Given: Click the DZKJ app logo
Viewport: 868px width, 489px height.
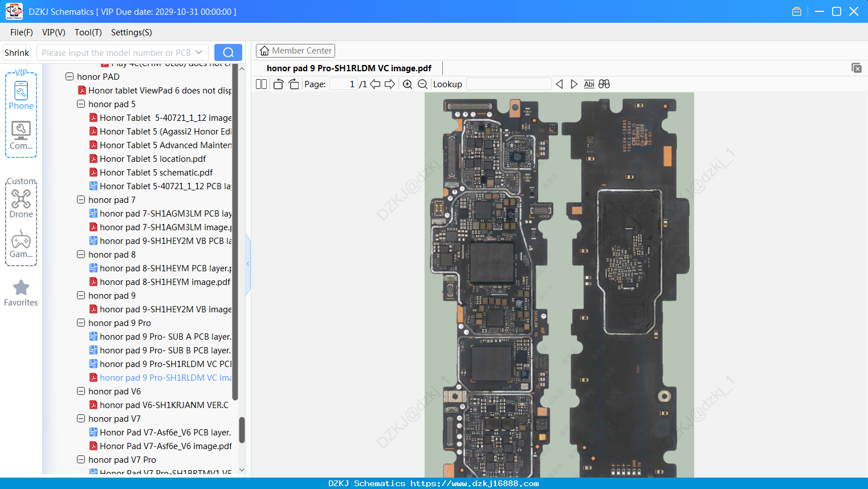Looking at the screenshot, I should pyautogui.click(x=14, y=11).
